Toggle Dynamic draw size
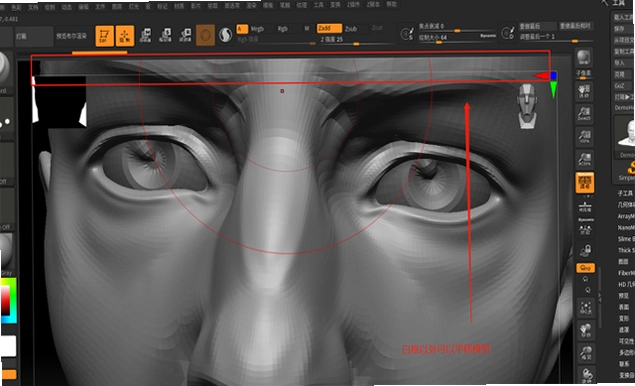This screenshot has height=386, width=635. (x=488, y=36)
